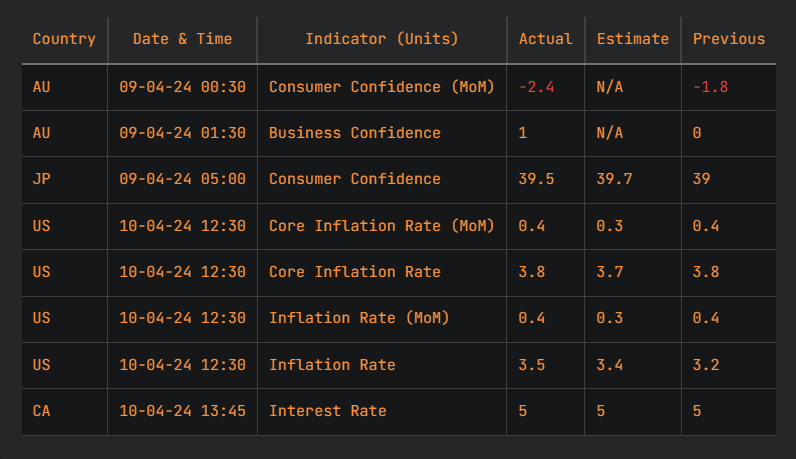This screenshot has width=796, height=459.
Task: Click previous value 0 for Business Confidence
Action: (x=697, y=133)
